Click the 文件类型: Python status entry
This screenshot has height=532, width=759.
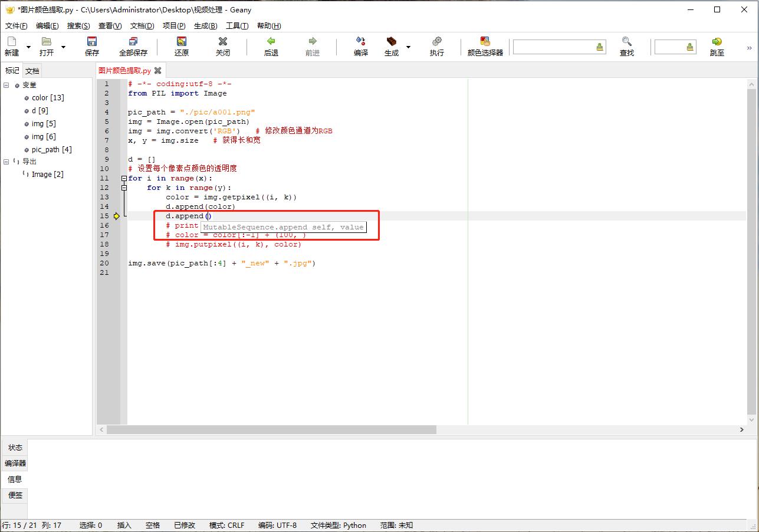click(x=339, y=526)
